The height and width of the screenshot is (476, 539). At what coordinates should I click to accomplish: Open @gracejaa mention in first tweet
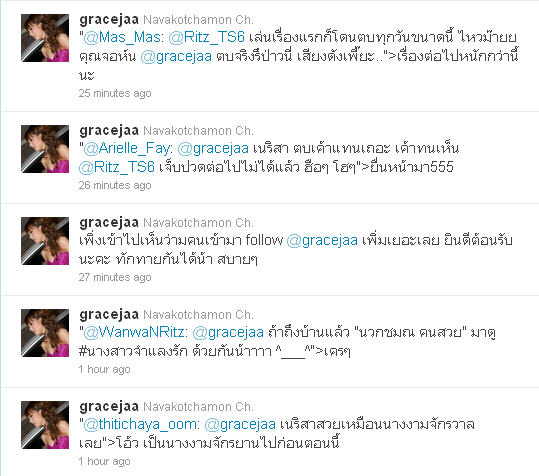coord(176,57)
